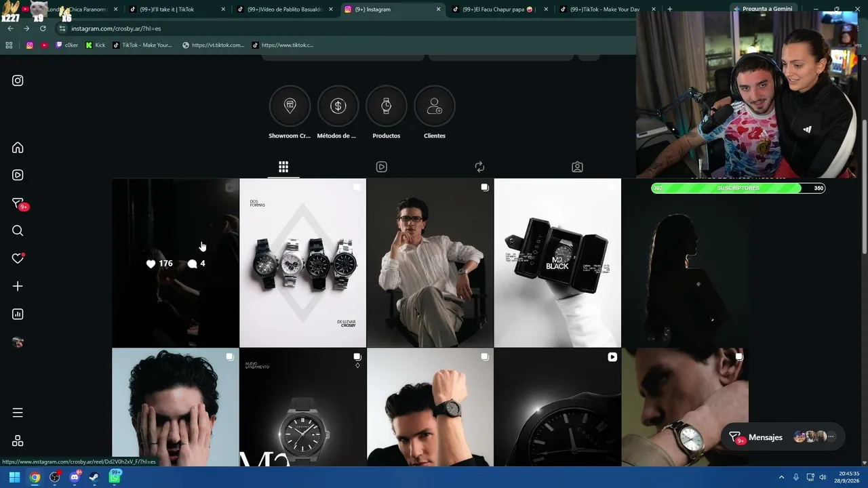Open the YouTube bookmark icon
This screenshot has width=868, height=488.
point(44,45)
